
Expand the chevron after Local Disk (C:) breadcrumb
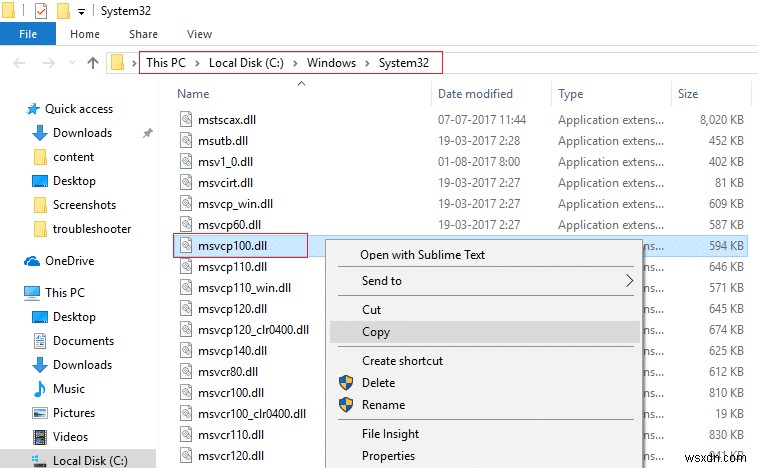click(x=295, y=63)
